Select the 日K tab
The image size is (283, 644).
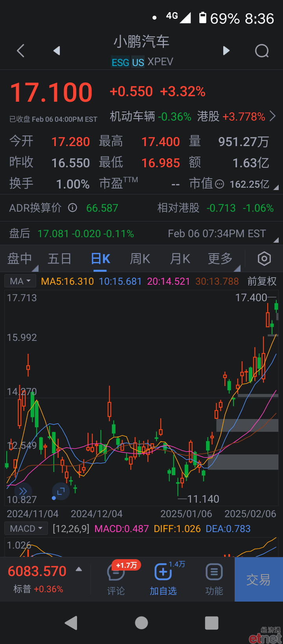(100, 259)
